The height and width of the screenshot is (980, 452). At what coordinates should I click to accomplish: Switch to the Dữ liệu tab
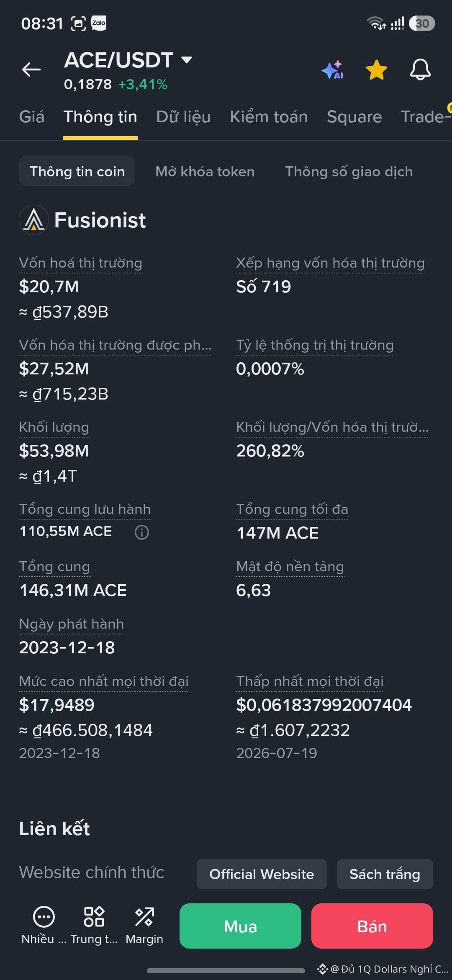183,117
